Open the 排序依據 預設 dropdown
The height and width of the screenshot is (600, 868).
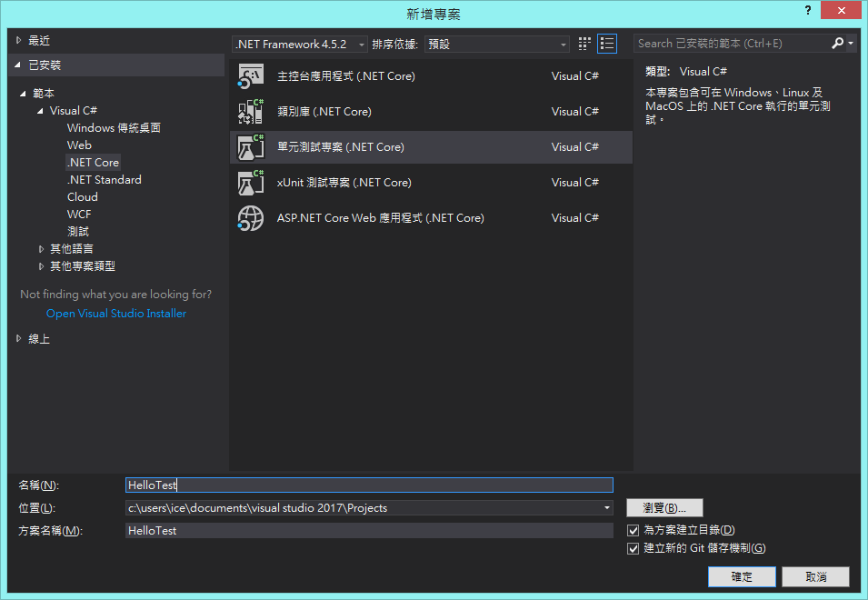(497, 45)
